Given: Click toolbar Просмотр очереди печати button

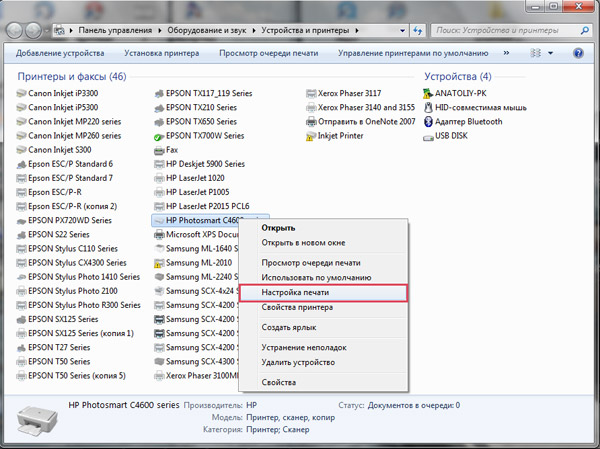Looking at the screenshot, I should coord(269,53).
